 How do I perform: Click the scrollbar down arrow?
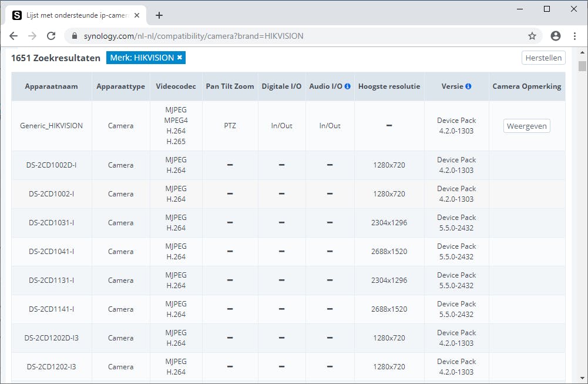point(582,379)
